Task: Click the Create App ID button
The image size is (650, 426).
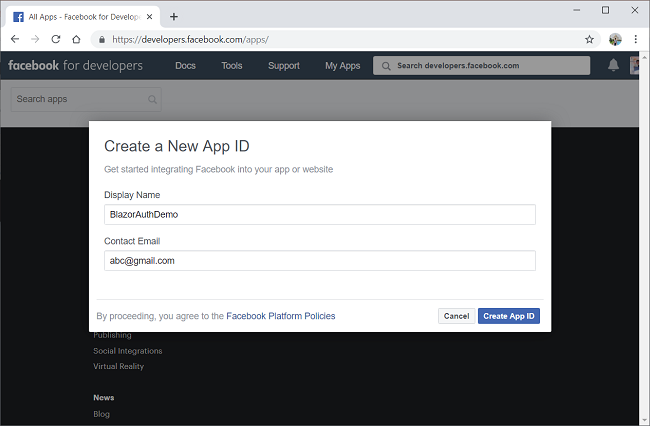Action: click(x=509, y=316)
